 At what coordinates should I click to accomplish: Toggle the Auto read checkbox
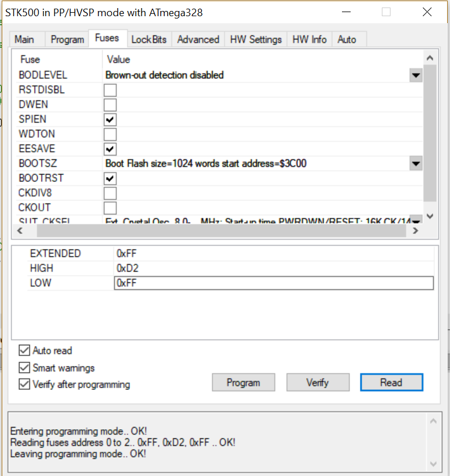click(24, 350)
